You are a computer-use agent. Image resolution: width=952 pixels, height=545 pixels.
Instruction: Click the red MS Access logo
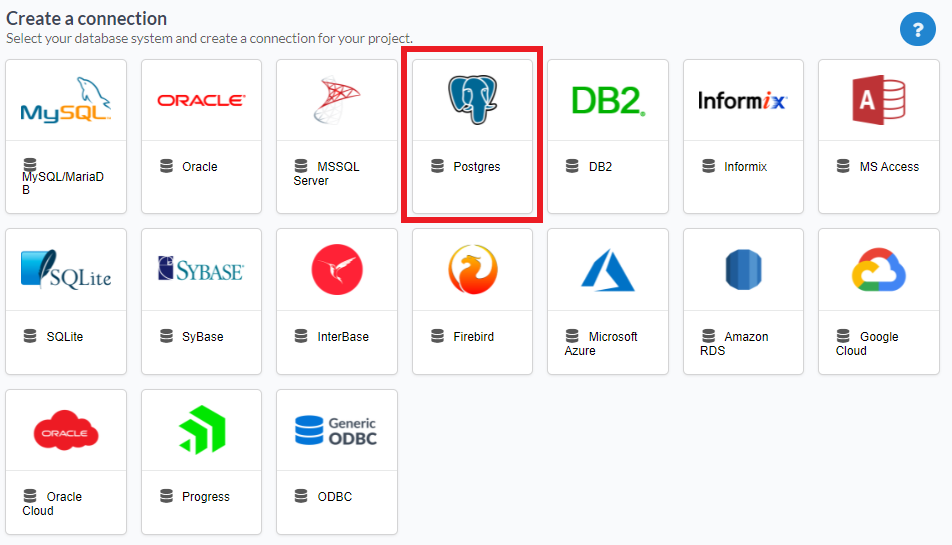click(878, 100)
